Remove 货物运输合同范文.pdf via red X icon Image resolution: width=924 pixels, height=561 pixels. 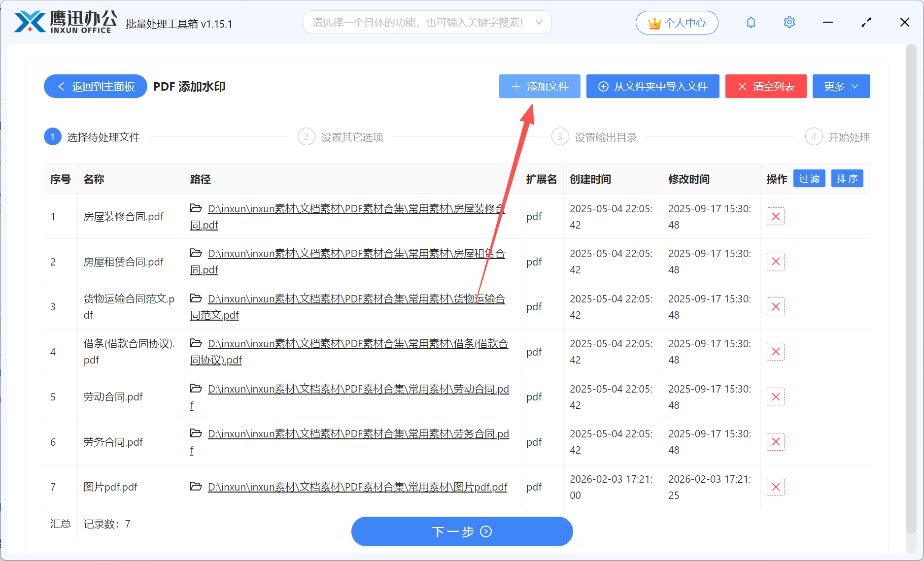(x=775, y=306)
